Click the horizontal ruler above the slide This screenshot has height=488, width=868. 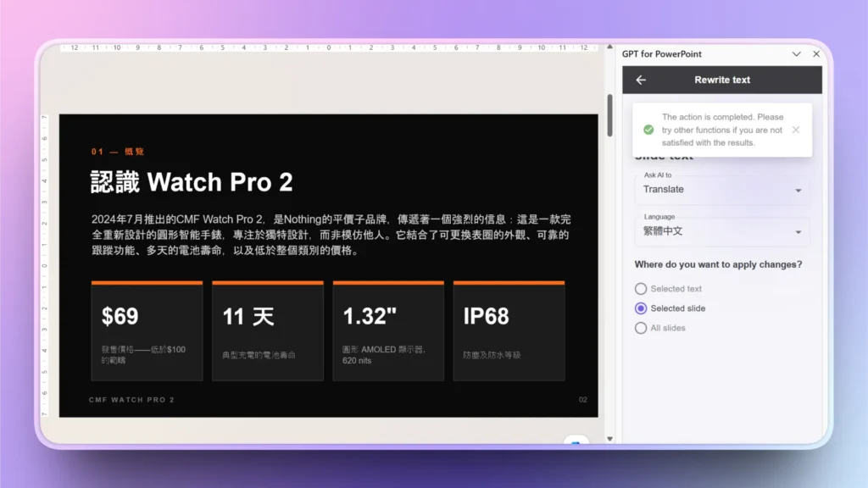(329, 47)
